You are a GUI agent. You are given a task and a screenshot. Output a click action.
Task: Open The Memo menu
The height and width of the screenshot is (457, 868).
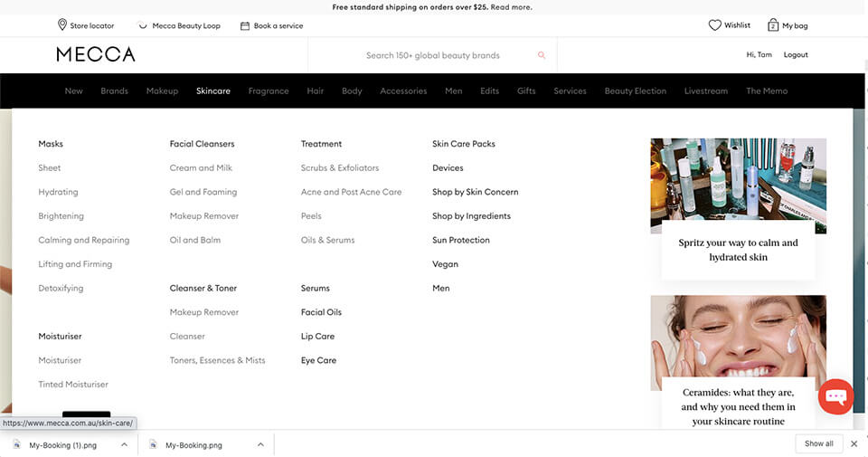[767, 90]
